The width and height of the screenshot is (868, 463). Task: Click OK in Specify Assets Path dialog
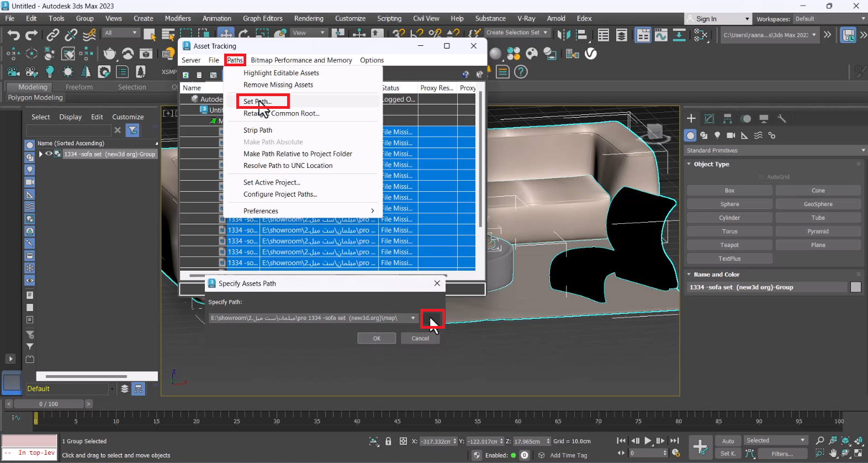coord(377,338)
